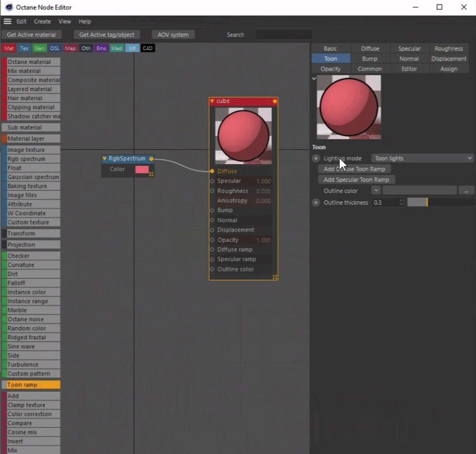Open the View menu
This screenshot has height=454, width=476.
(65, 22)
